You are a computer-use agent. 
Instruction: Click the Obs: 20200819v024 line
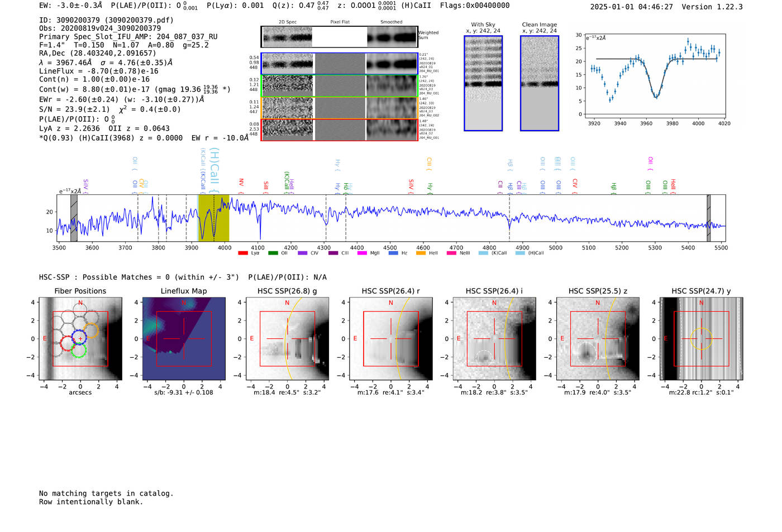coord(100,28)
